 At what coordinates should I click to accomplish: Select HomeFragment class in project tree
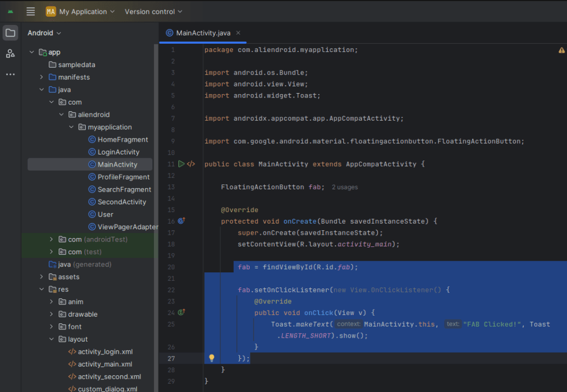pos(118,140)
